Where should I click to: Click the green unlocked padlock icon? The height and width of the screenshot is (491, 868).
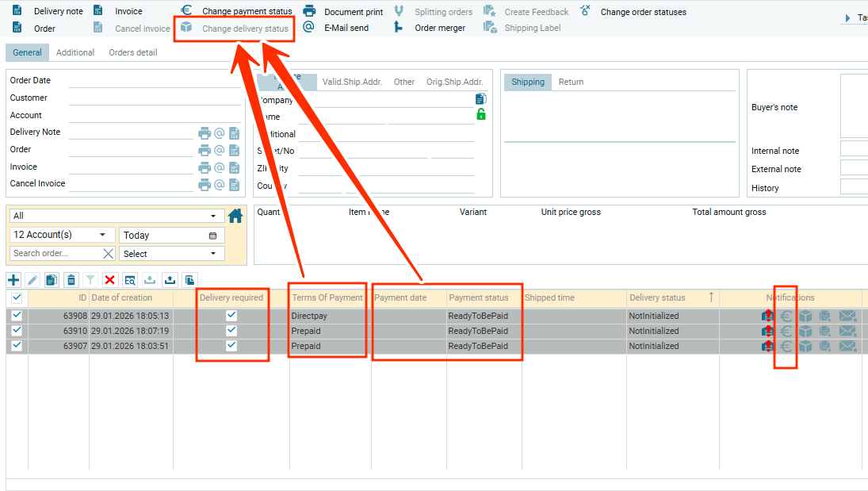[x=480, y=115]
